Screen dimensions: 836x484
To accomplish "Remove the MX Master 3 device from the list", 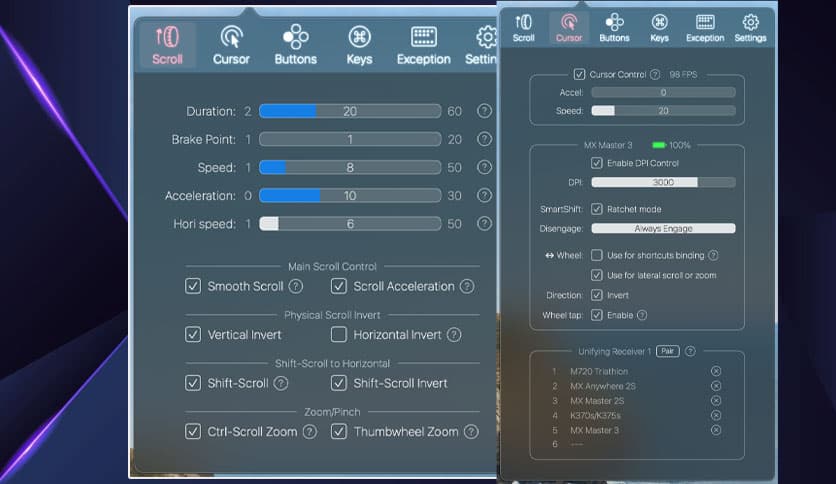I will click(716, 430).
